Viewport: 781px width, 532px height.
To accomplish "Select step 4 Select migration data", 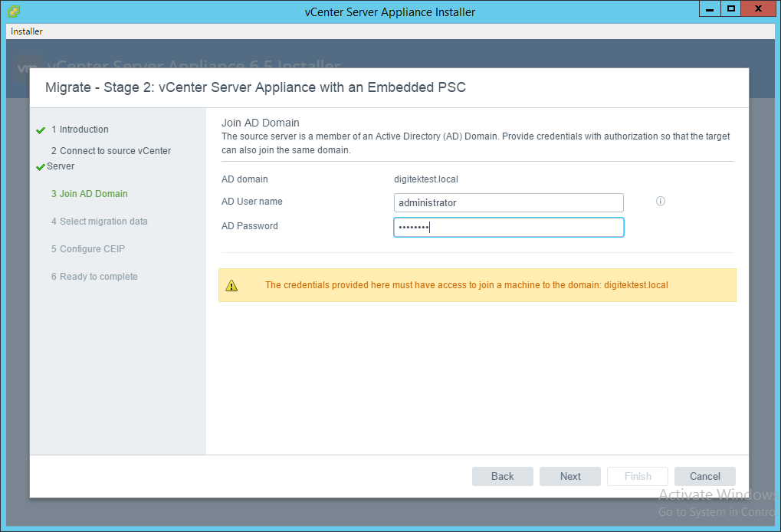I will click(x=99, y=222).
